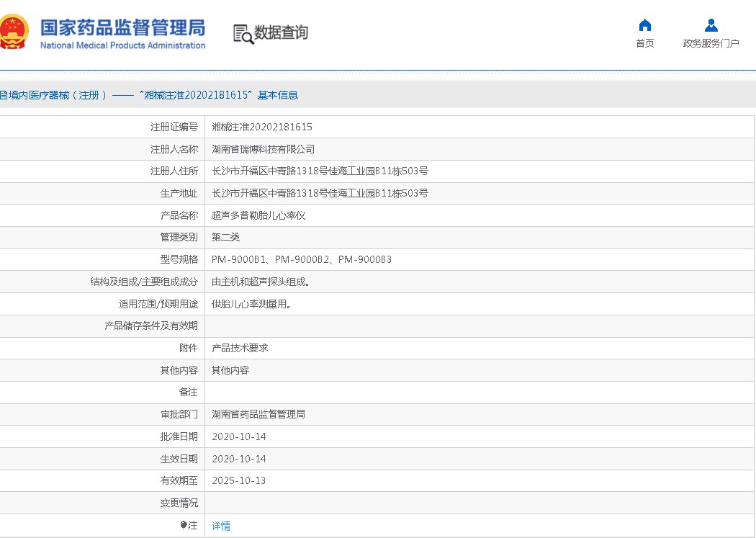Select 由主机和超声探头组成。 text
The image size is (756, 538).
(x=261, y=282)
